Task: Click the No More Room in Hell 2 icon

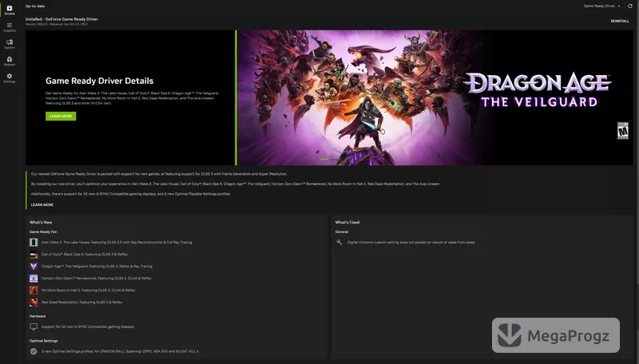Action: (x=34, y=291)
